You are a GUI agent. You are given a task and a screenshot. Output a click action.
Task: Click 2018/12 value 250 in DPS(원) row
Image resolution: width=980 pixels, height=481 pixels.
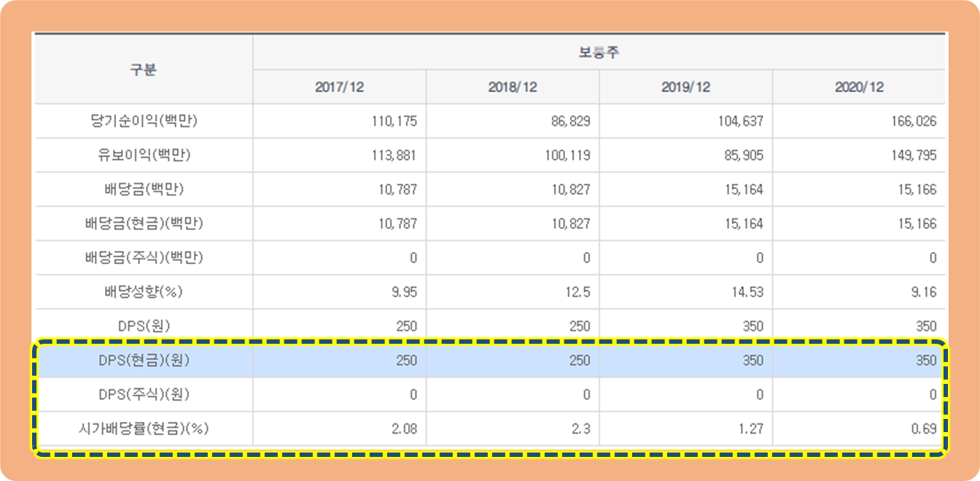pyautogui.click(x=580, y=326)
